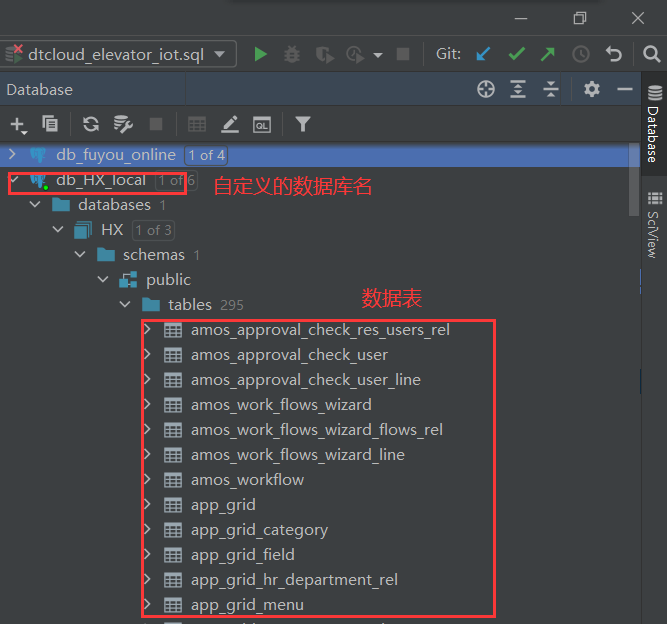Viewport: 667px width, 624px height.
Task: Restore down the IDE window
Action: click(579, 18)
